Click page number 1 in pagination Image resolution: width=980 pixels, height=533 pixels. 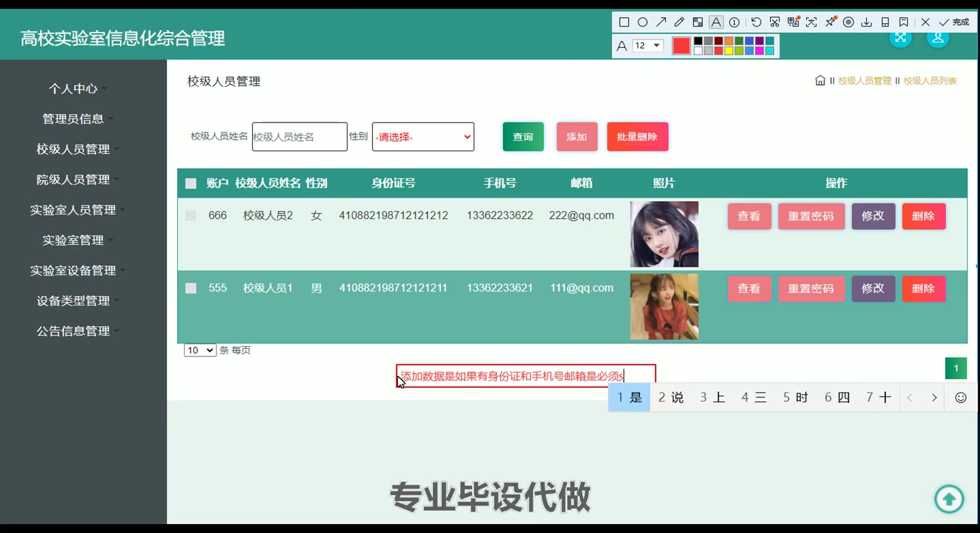(955, 369)
